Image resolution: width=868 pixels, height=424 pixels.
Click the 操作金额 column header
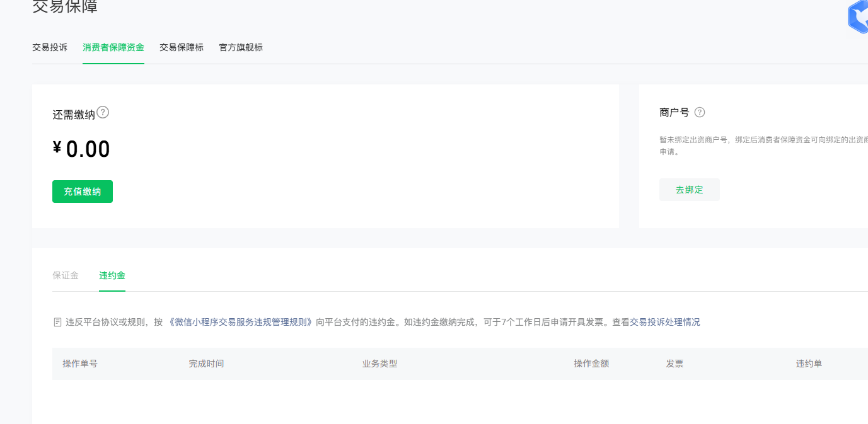[591, 364]
